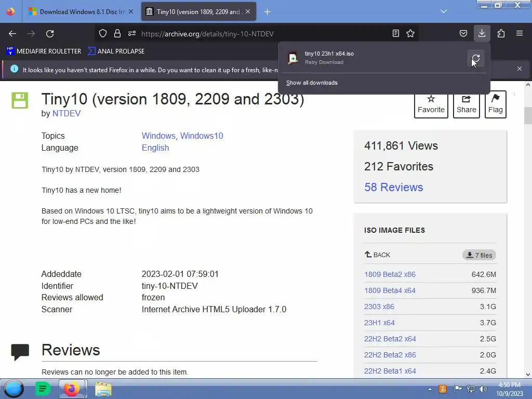532x399 pixels.
Task: Open the NTDEV author link
Action: (x=66, y=113)
